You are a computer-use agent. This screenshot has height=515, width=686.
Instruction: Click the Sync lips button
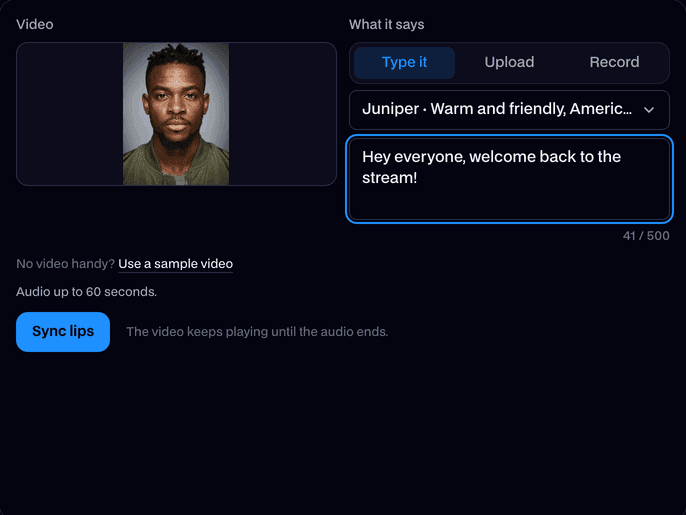click(x=63, y=332)
